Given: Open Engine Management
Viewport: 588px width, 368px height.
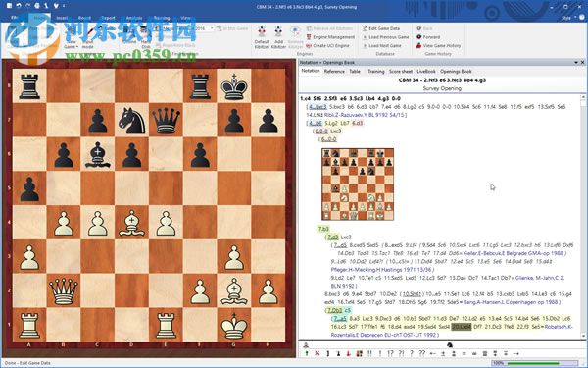Looking at the screenshot, I should tap(330, 37).
